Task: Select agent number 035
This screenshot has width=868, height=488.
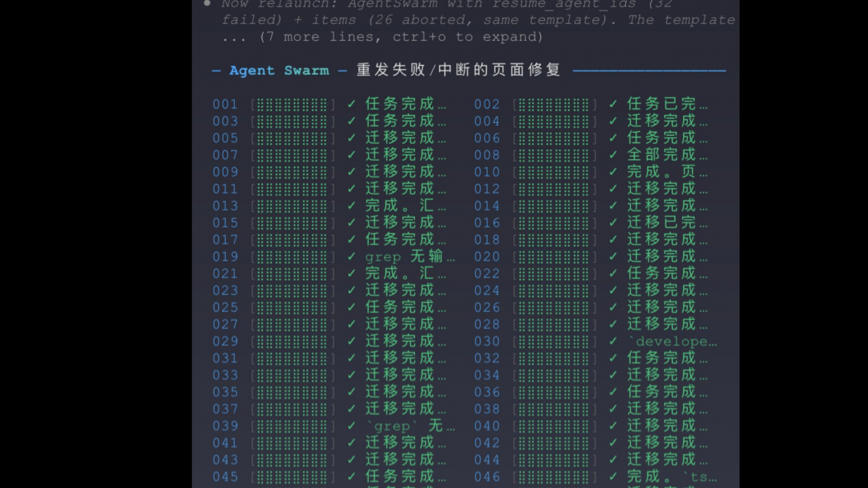Action: (x=225, y=392)
